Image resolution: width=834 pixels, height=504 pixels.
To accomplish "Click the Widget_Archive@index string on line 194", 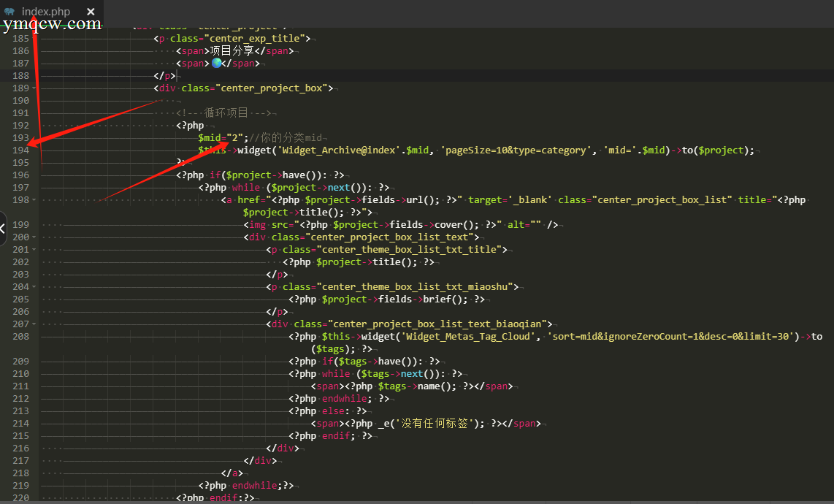I will pyautogui.click(x=338, y=150).
